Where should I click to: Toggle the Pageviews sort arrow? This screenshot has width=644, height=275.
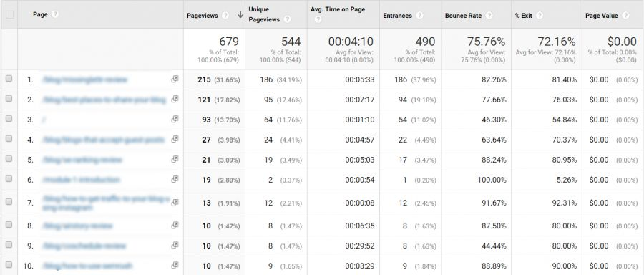click(240, 15)
